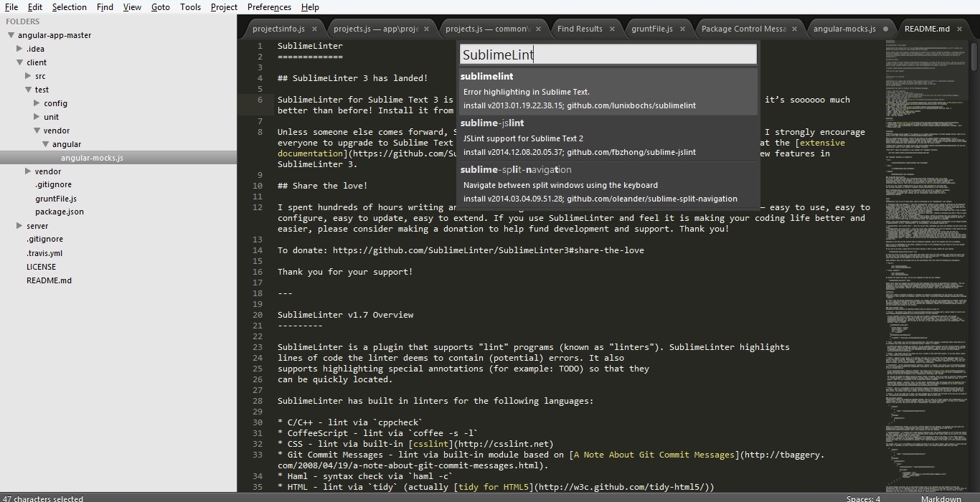Close the Package Control Messages tab
980x502 pixels.
pyautogui.click(x=795, y=29)
